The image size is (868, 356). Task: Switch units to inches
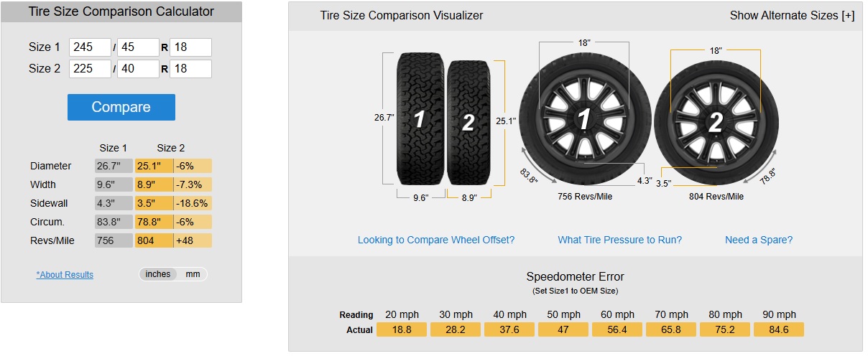158,274
